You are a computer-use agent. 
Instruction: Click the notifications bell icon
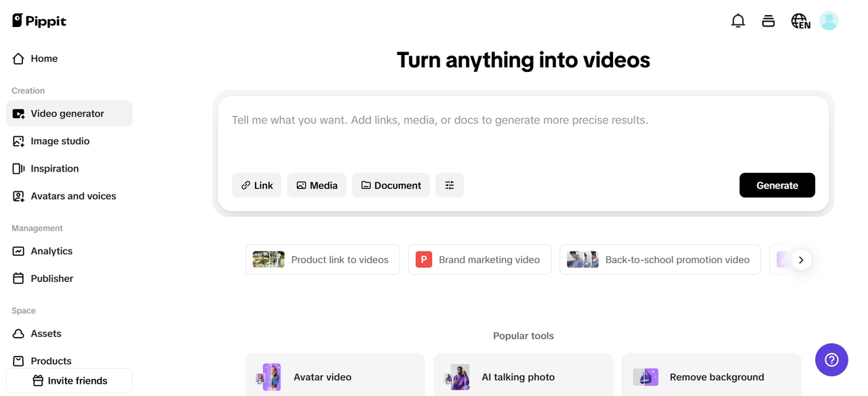(738, 21)
